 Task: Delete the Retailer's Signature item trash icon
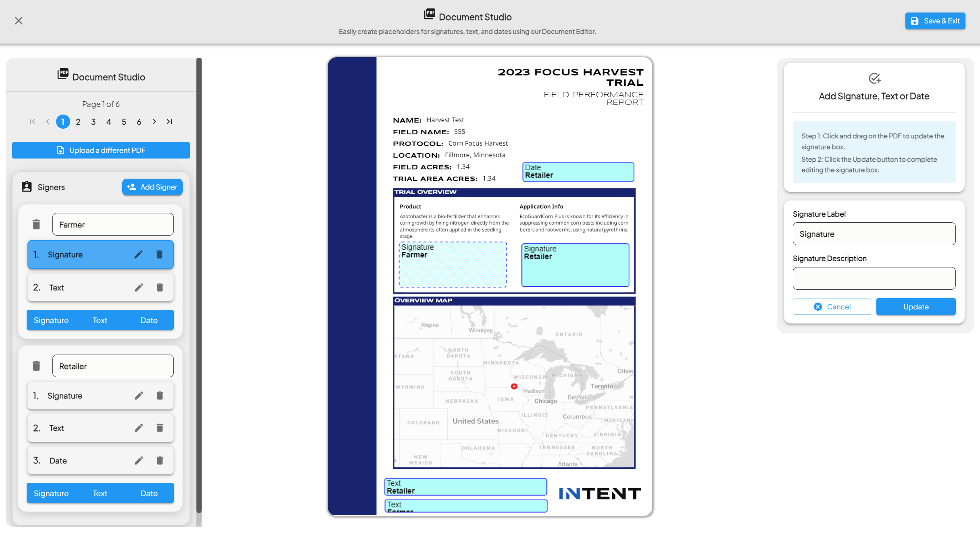coord(160,396)
